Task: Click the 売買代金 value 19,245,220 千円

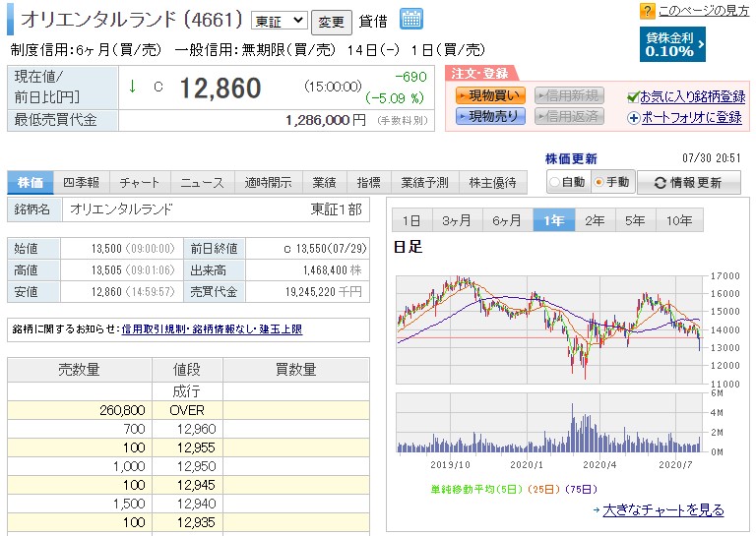Action: coord(324,292)
